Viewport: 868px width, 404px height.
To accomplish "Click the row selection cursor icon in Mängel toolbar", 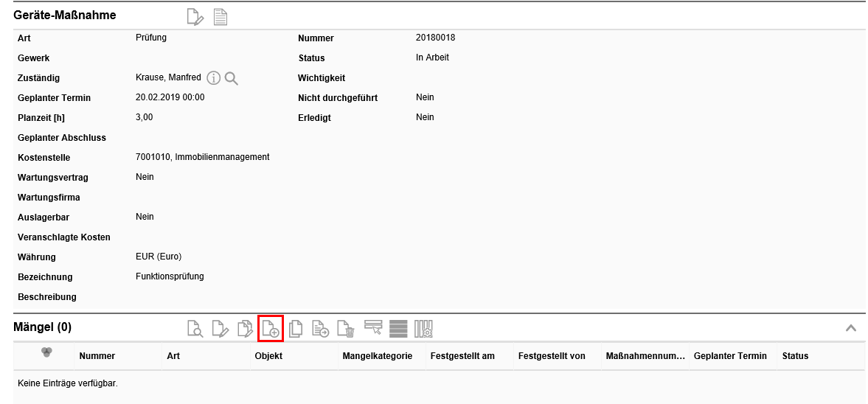I will point(373,328).
